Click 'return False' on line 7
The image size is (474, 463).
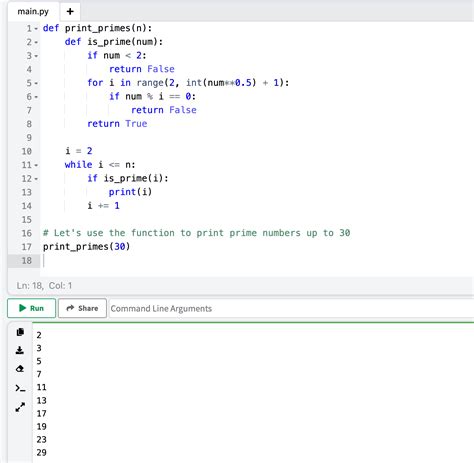coord(164,110)
